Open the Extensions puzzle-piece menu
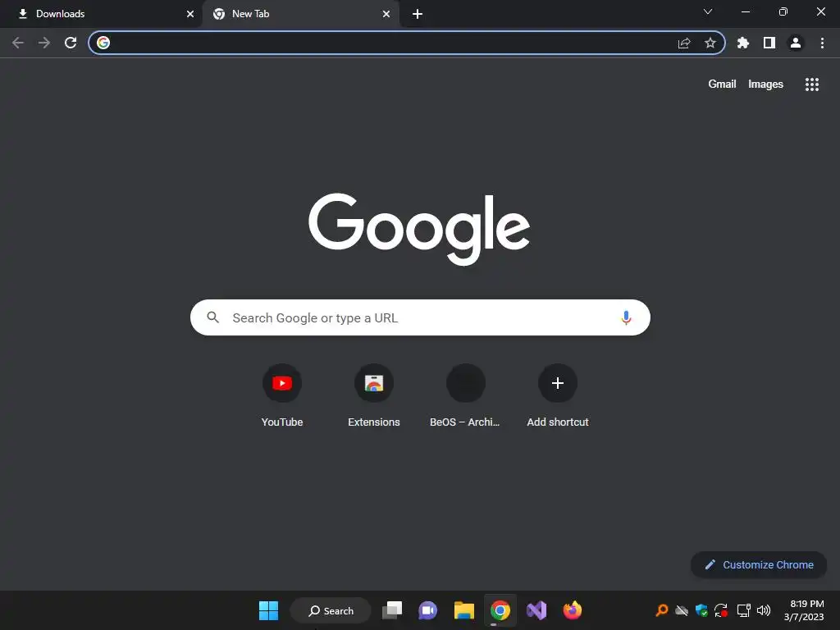This screenshot has width=840, height=630. pyautogui.click(x=743, y=43)
